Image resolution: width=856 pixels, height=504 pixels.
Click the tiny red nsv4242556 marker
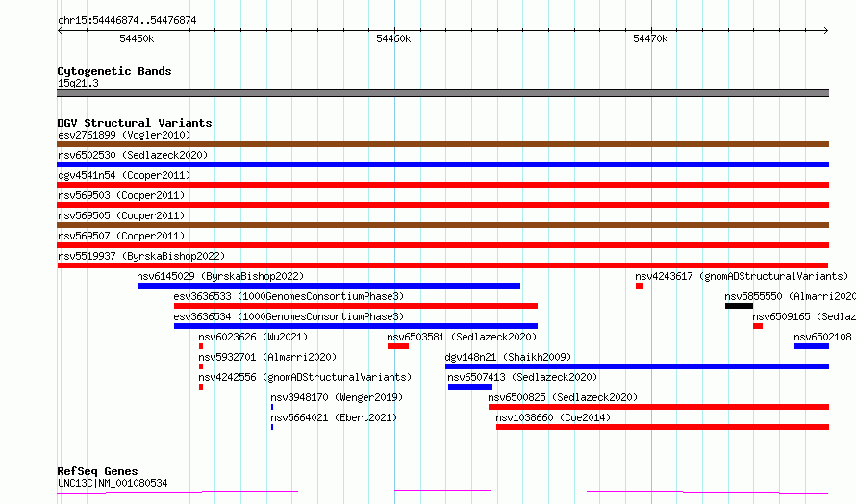(201, 388)
